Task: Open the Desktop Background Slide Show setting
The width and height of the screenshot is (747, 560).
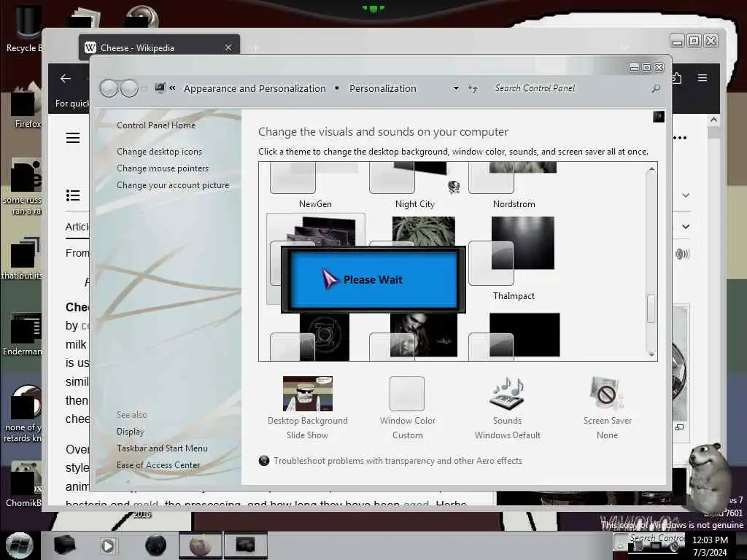Action: pyautogui.click(x=308, y=408)
